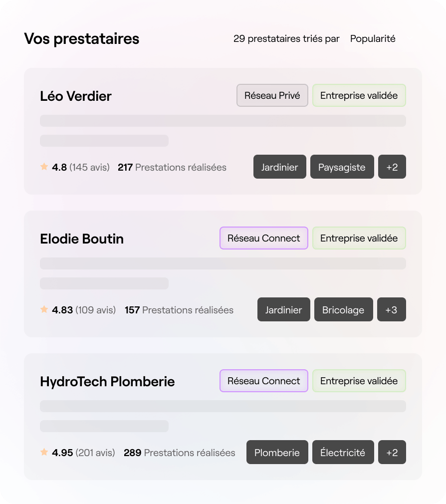The height and width of the screenshot is (504, 446).
Task: Click HydroTech Plomberie's Réseau Connect badge
Action: tap(263, 381)
